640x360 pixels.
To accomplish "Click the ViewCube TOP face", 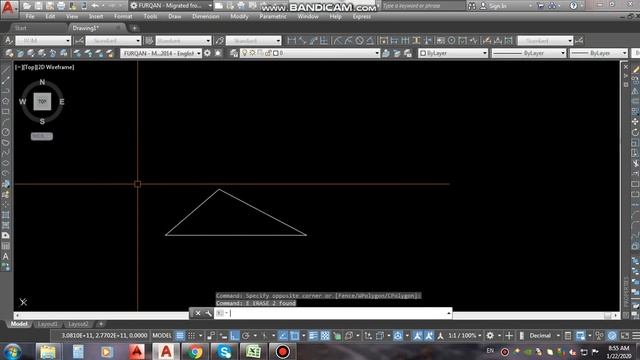I will pos(42,101).
